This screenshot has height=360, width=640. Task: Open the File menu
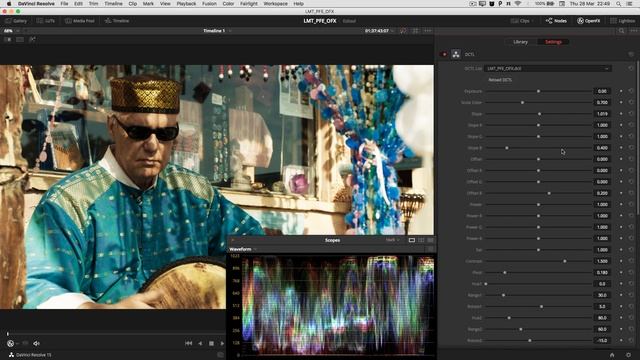coord(64,4)
